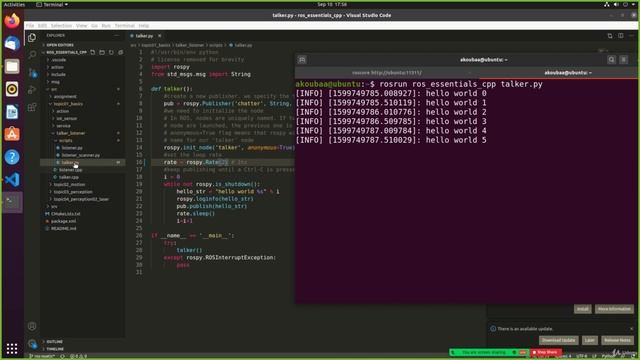
Task: Open Ubuntu Software from the dock
Action: (12, 134)
